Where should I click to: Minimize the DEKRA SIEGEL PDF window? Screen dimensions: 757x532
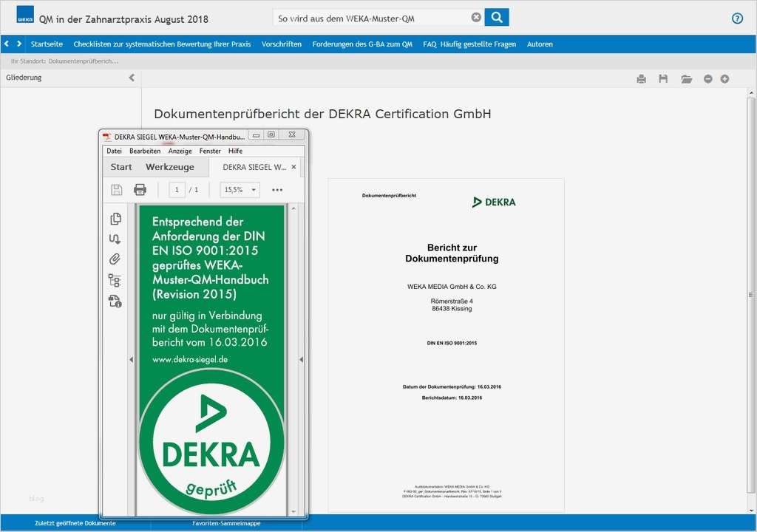point(257,135)
